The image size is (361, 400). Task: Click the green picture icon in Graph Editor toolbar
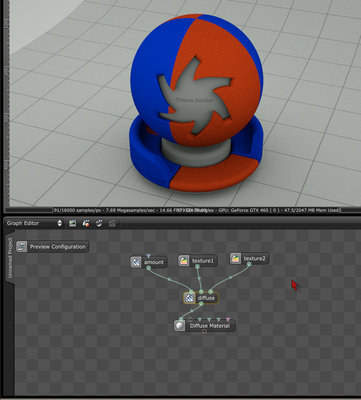73,223
